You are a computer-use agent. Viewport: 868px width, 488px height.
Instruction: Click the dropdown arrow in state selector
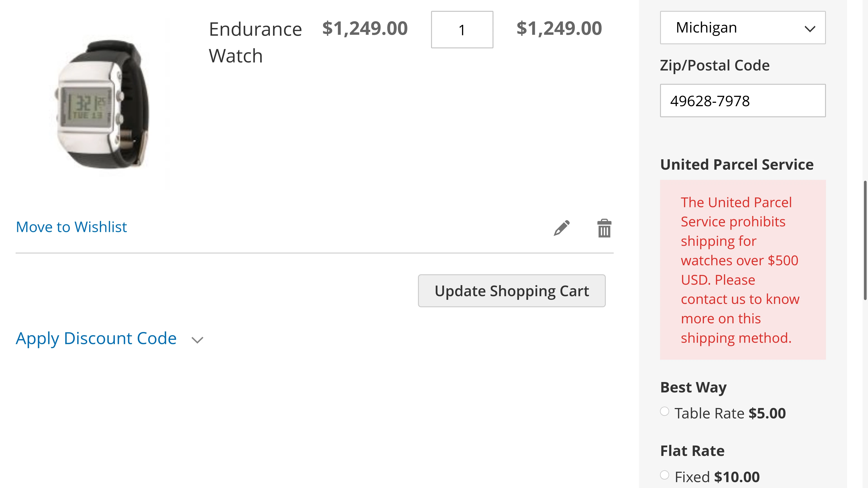pyautogui.click(x=810, y=29)
